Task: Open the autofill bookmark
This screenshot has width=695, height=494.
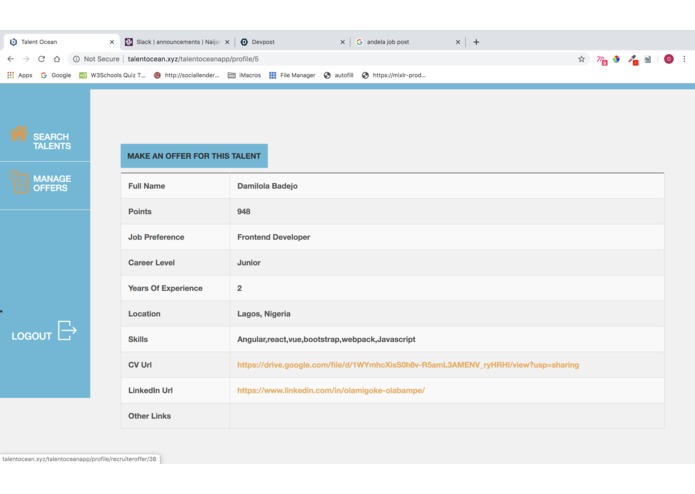Action: pos(339,75)
